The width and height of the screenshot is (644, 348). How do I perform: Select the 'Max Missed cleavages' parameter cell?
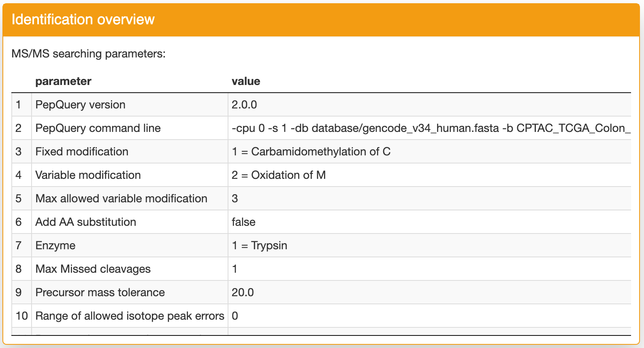coord(130,269)
